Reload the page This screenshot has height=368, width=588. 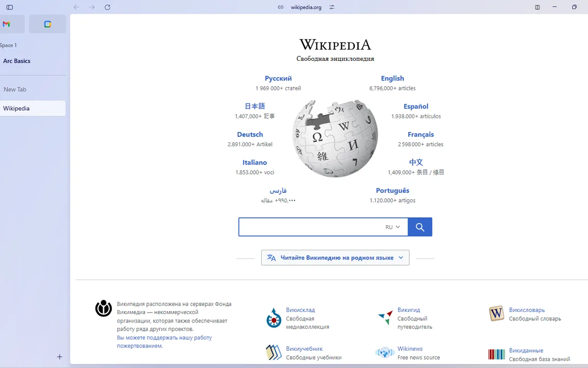108,7
